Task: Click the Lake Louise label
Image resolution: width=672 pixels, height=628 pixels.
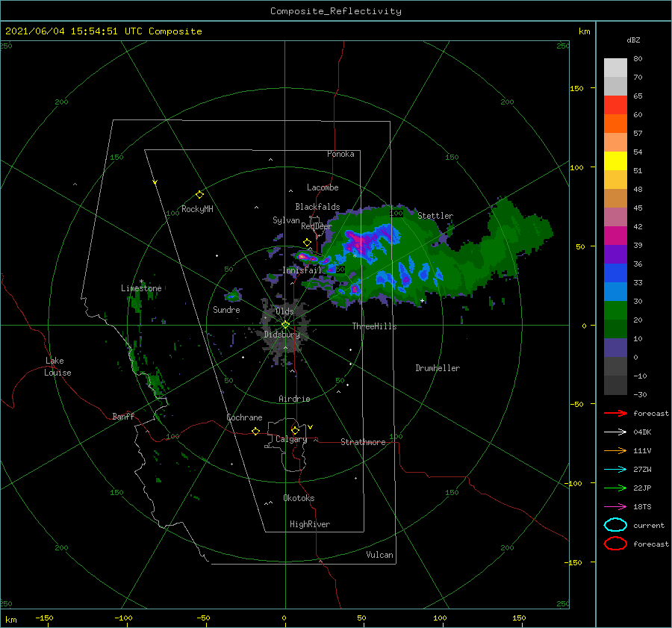Action: click(x=57, y=367)
